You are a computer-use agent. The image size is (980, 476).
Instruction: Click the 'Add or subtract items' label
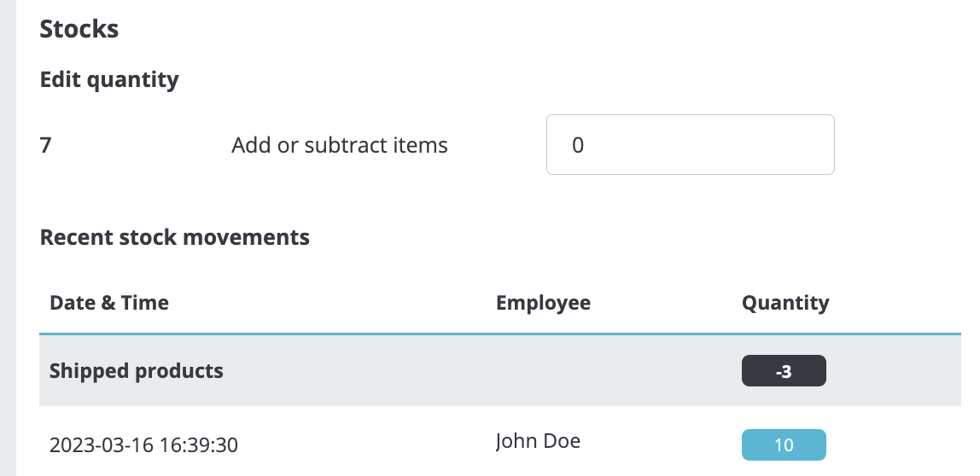click(x=339, y=146)
